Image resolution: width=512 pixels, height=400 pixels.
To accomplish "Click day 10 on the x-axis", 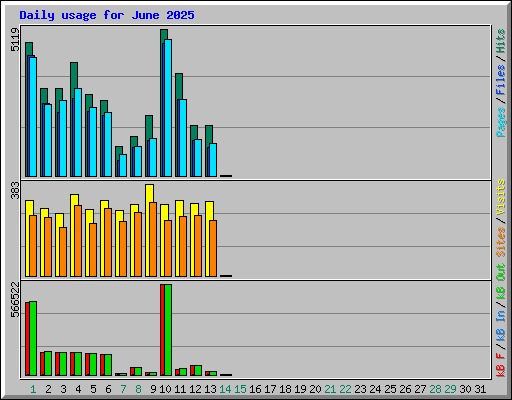I will pos(165,389).
